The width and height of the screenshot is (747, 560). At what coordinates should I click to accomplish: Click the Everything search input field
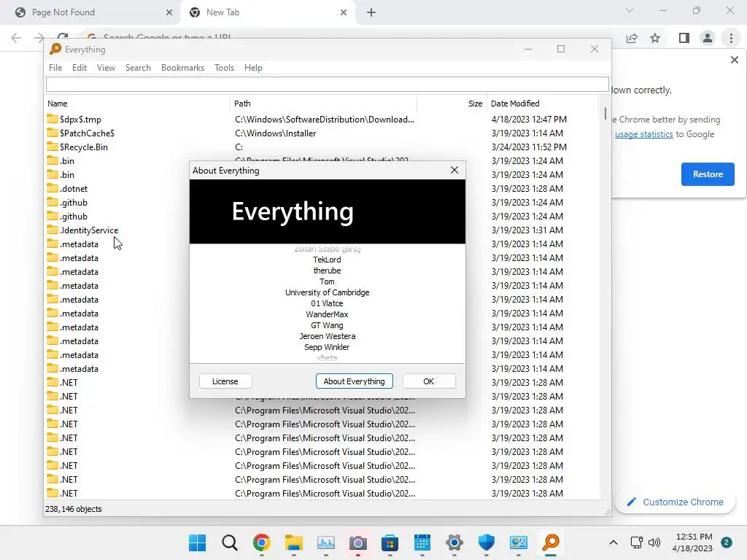tap(328, 85)
